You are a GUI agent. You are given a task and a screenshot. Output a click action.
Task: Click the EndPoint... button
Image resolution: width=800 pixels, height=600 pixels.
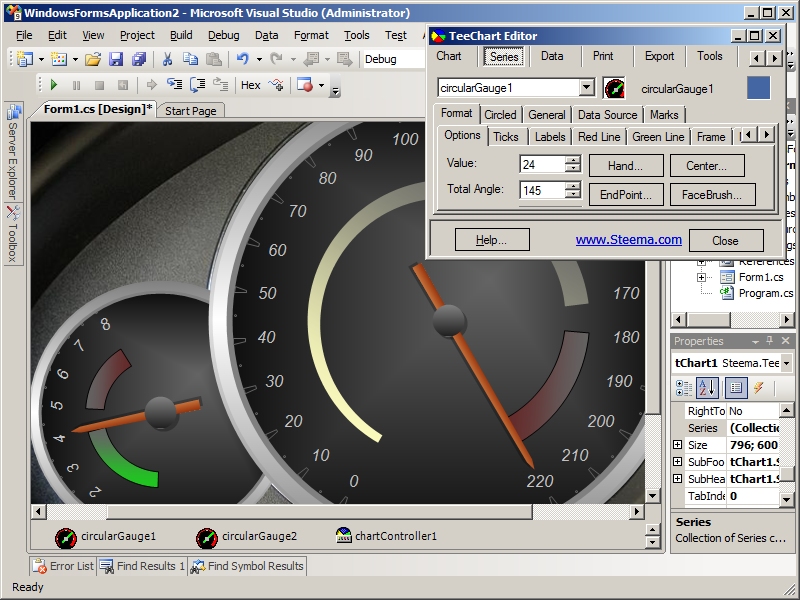(626, 195)
